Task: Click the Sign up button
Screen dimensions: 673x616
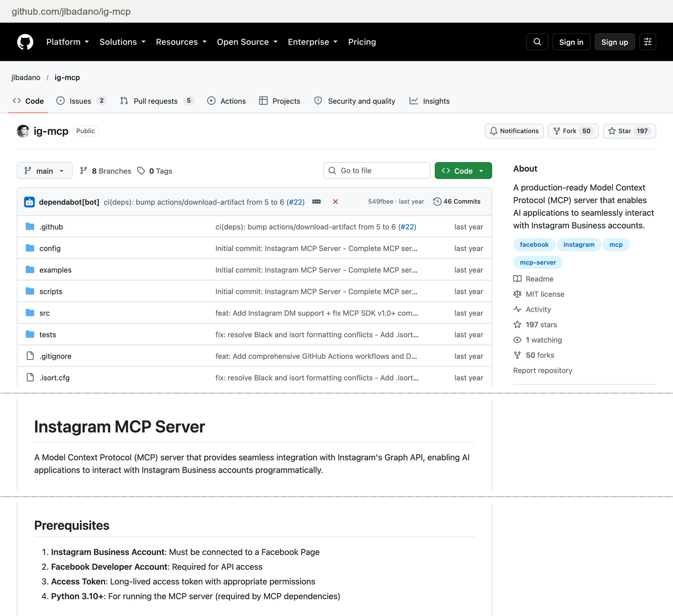Action: (x=615, y=42)
